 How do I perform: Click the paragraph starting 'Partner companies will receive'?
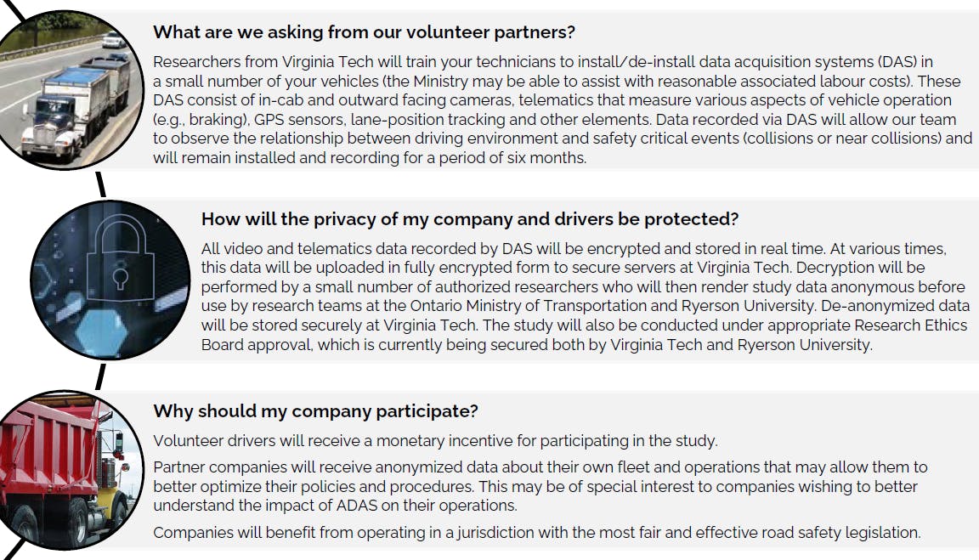(540, 486)
